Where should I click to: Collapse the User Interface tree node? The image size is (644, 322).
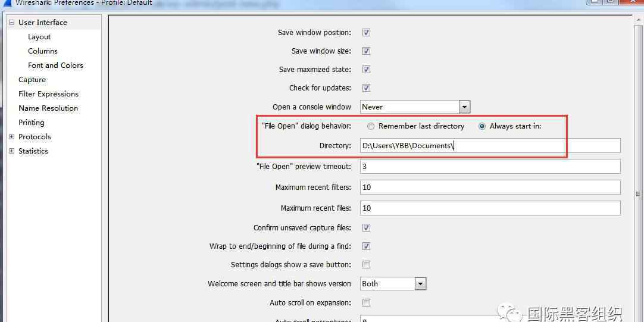click(11, 23)
